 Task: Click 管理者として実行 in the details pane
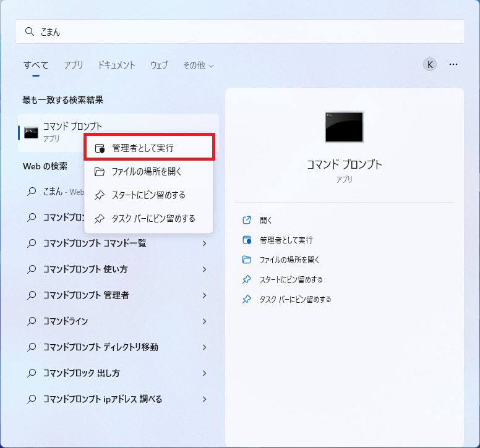tap(286, 240)
